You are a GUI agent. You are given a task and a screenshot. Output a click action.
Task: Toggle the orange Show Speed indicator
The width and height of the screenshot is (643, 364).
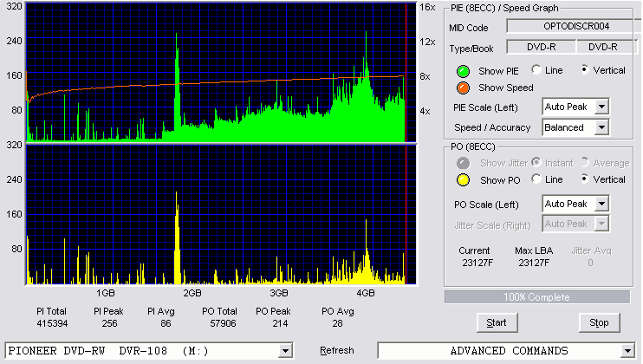pos(463,88)
